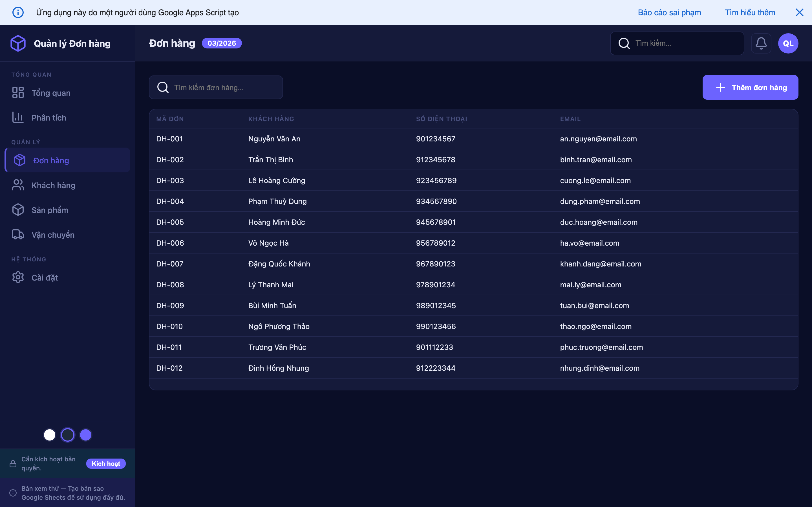Select the Sản phẩm product icon
Image resolution: width=812 pixels, height=507 pixels.
[18, 210]
